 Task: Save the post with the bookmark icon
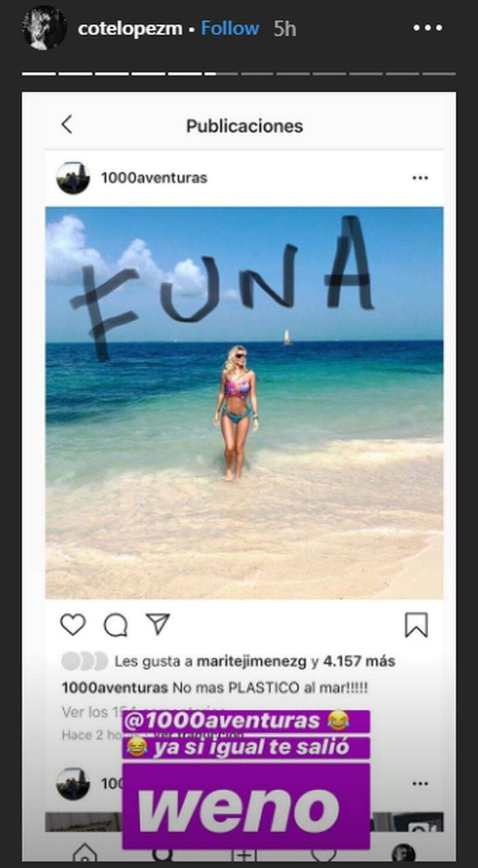[x=416, y=625]
